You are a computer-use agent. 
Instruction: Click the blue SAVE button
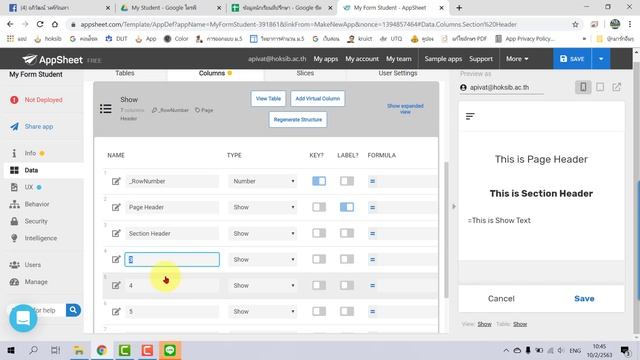click(x=572, y=59)
